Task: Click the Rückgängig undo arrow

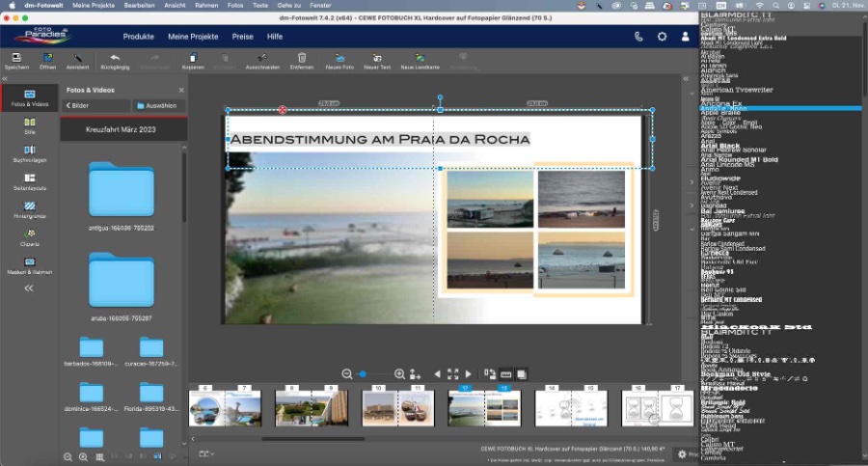Action: (115, 58)
